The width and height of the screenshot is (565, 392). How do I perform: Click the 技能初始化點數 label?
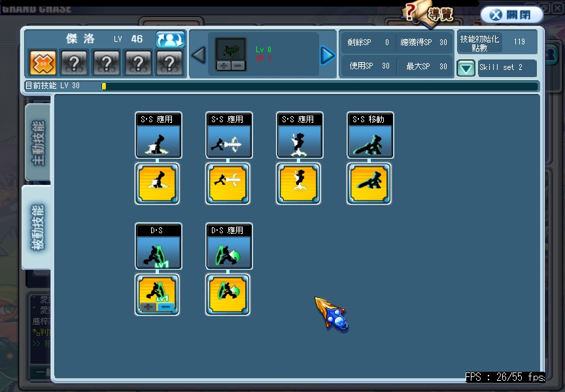[x=479, y=43]
